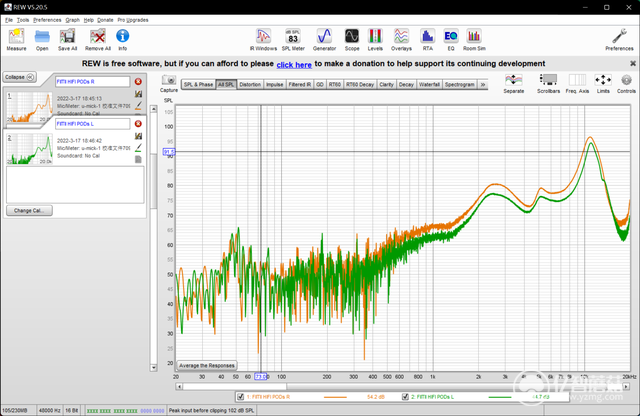640x416 pixels.
Task: Switch to the Spectrogram tab
Action: (460, 85)
